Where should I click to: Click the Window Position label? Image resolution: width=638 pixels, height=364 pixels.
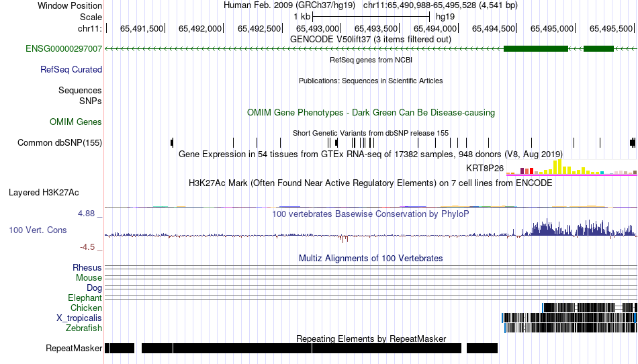(70, 5)
